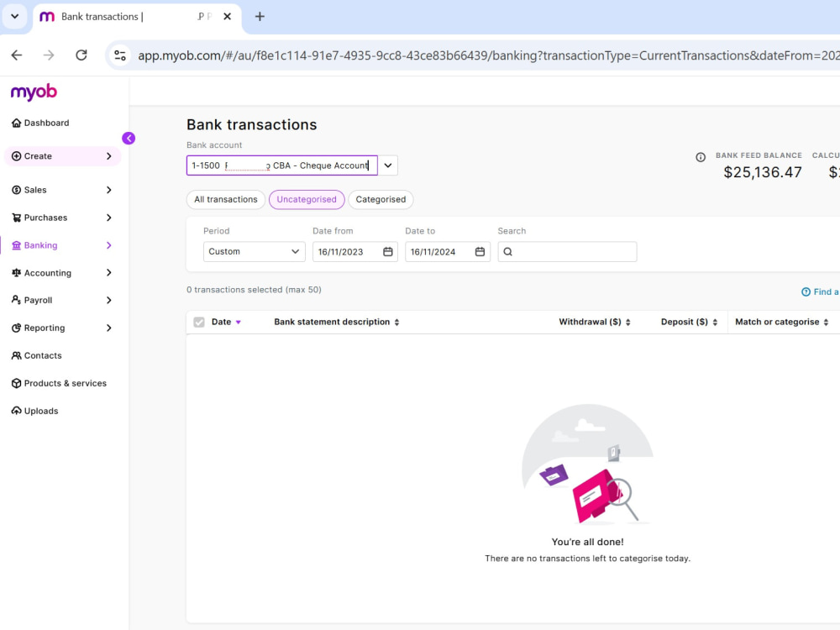
Task: Click the Search transactions field
Action: click(x=567, y=251)
